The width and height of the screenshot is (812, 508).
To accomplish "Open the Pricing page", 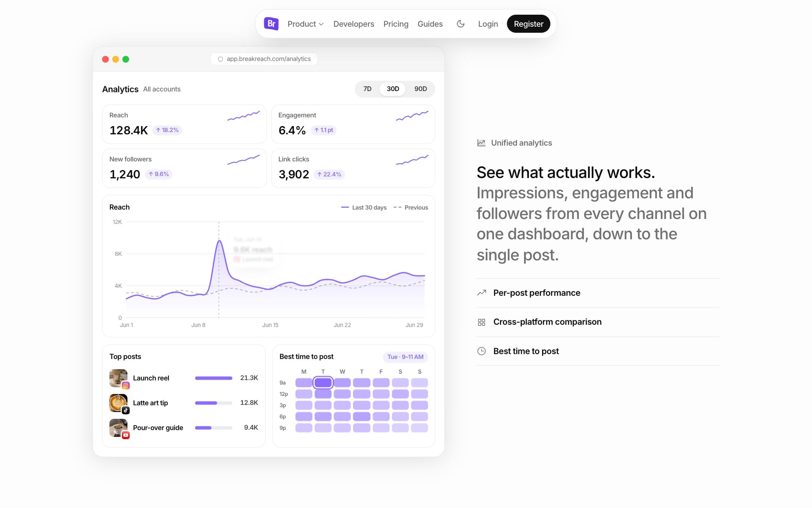I will [x=396, y=24].
